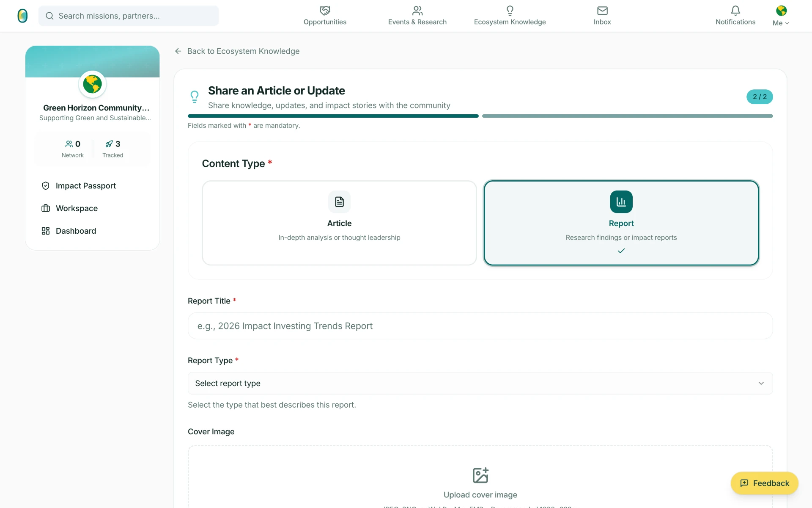Open Opportunities handshake icon
The width and height of the screenshot is (812, 508).
click(325, 10)
